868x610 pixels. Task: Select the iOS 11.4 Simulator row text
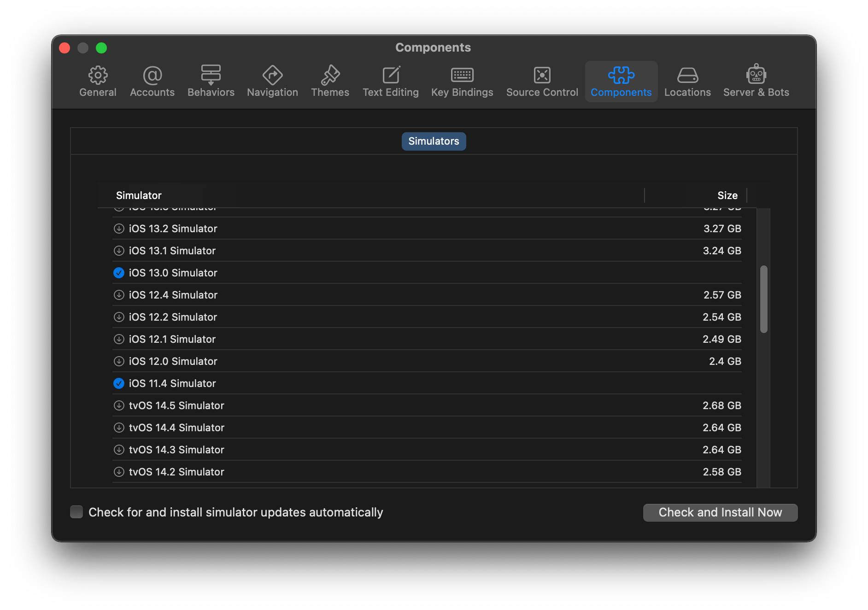click(x=172, y=383)
